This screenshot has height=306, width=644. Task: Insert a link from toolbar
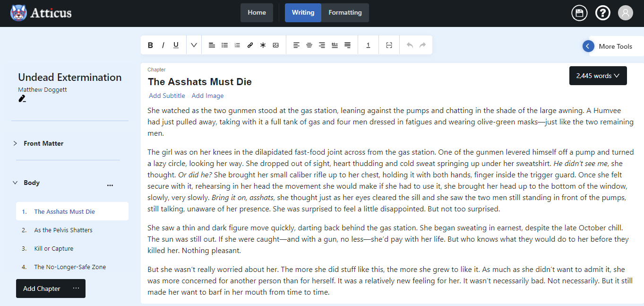[x=250, y=45]
